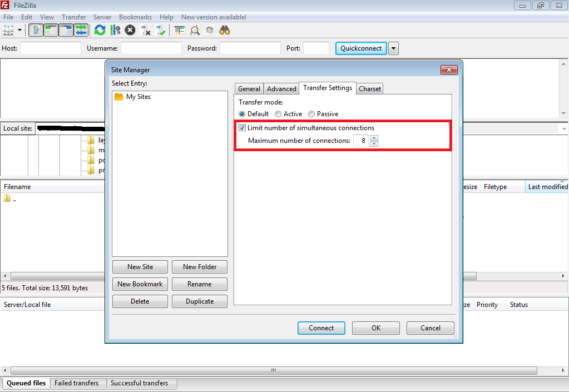Click the New Site button
This screenshot has width=569, height=392.
[140, 267]
